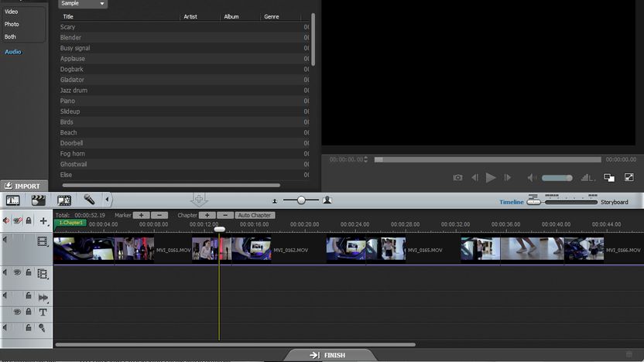Select the Photo filter

pyautogui.click(x=12, y=24)
